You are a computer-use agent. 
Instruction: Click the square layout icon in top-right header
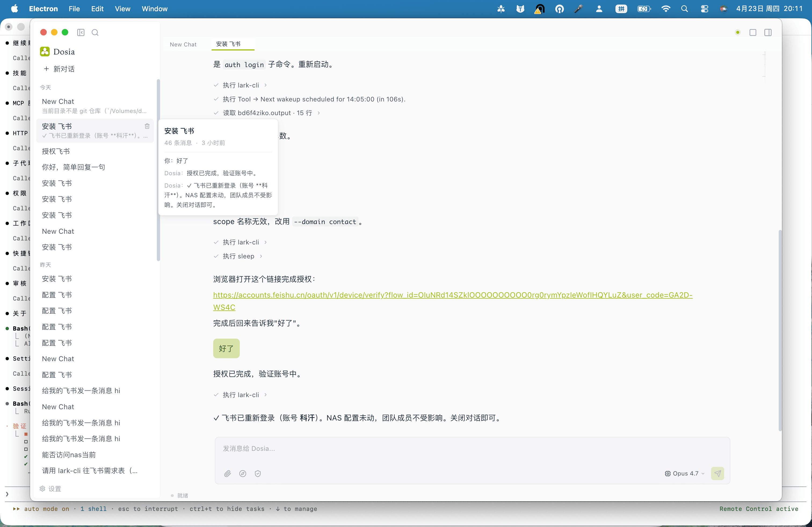click(753, 32)
